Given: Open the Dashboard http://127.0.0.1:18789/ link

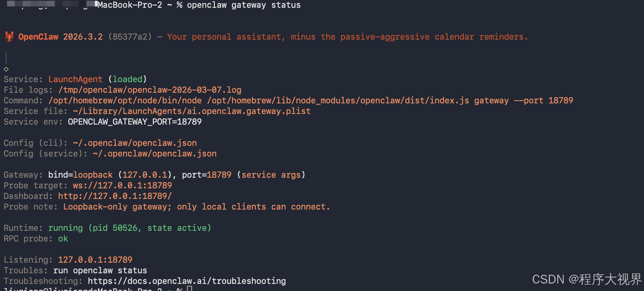Looking at the screenshot, I should (115, 196).
